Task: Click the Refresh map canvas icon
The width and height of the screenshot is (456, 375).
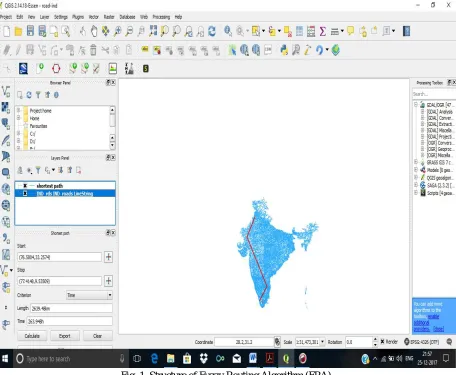Action: pyautogui.click(x=212, y=31)
